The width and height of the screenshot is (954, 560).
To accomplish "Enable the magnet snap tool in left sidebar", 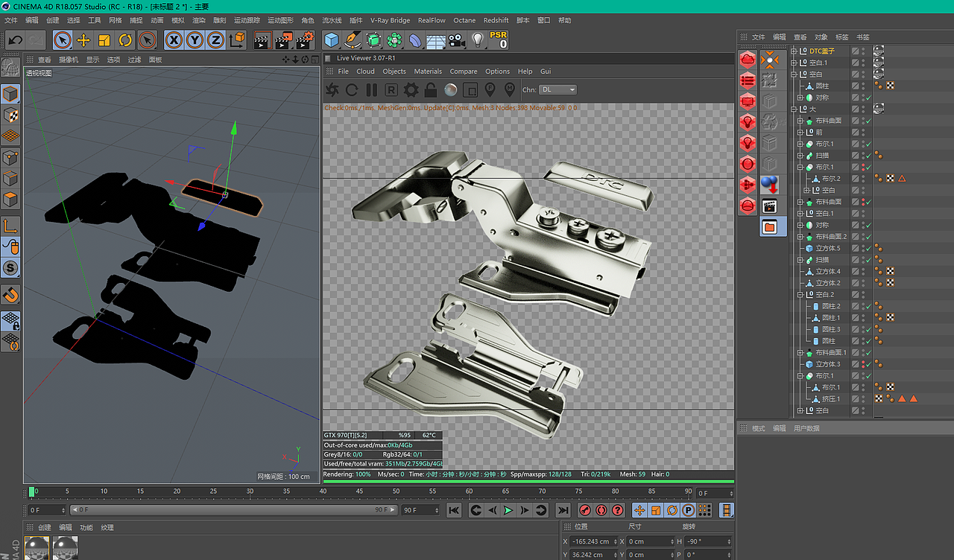I will 10,296.
